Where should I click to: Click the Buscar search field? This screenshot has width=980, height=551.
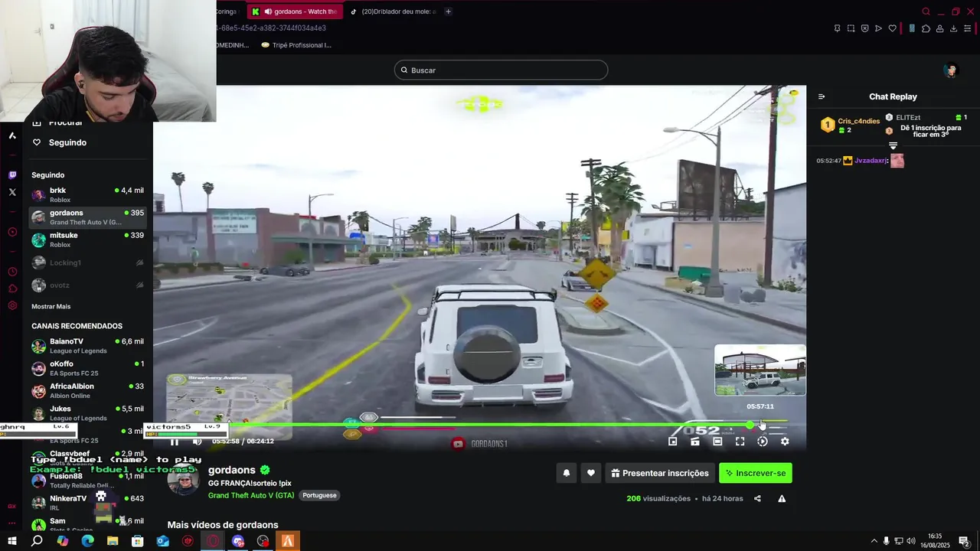[501, 70]
